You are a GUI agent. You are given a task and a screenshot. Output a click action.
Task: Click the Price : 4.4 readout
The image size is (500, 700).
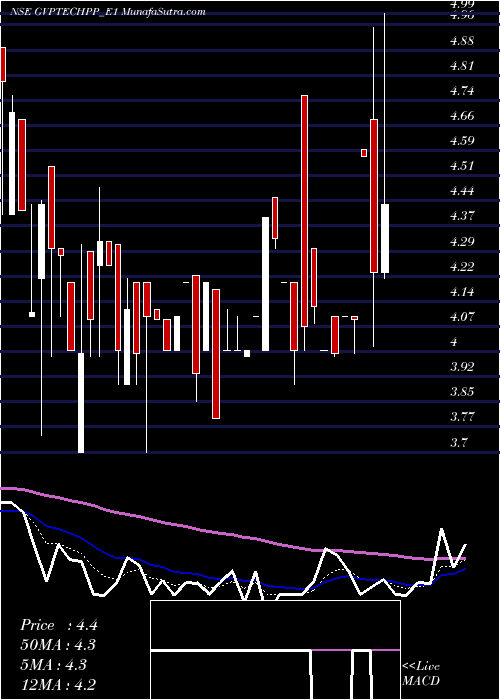tap(59, 625)
